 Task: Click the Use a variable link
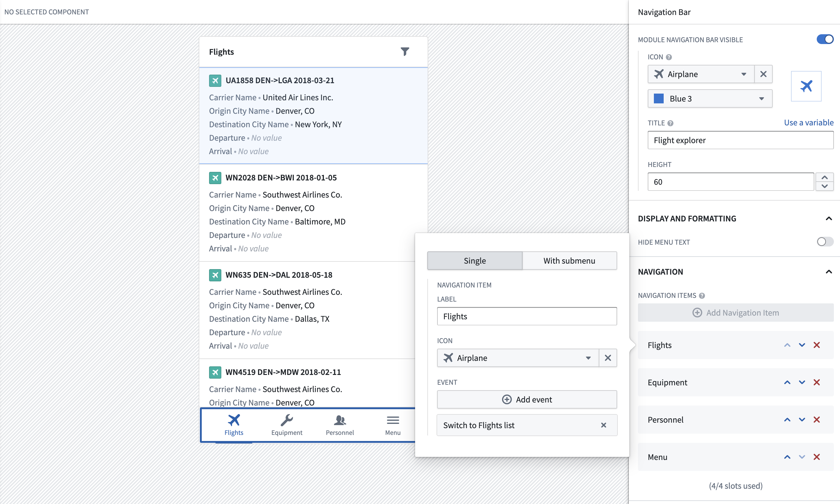click(808, 123)
